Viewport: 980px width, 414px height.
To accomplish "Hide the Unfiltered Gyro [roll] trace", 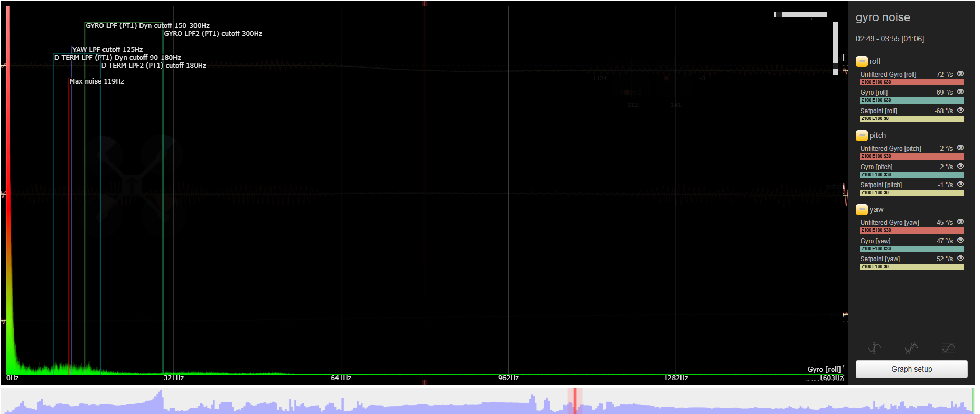I will [960, 74].
